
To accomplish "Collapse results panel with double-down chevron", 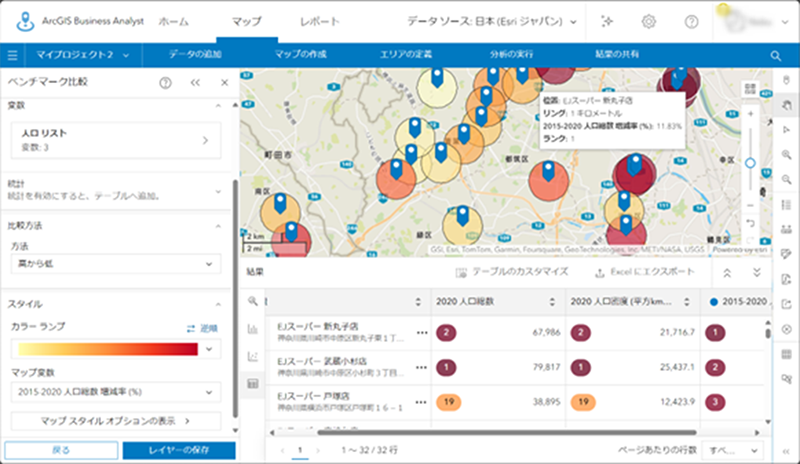I will 757,273.
